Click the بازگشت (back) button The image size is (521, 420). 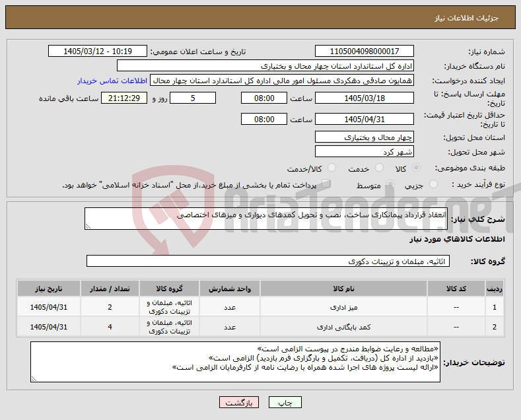[239, 402]
